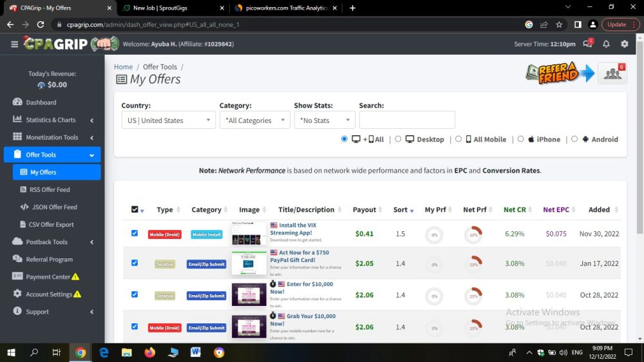
Task: Open Referral Program page
Action: (x=50, y=260)
